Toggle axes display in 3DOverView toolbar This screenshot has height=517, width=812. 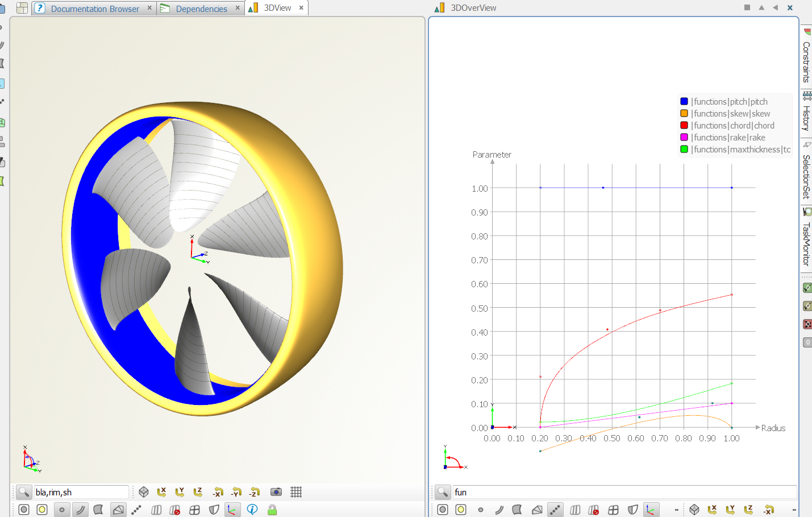(651, 510)
